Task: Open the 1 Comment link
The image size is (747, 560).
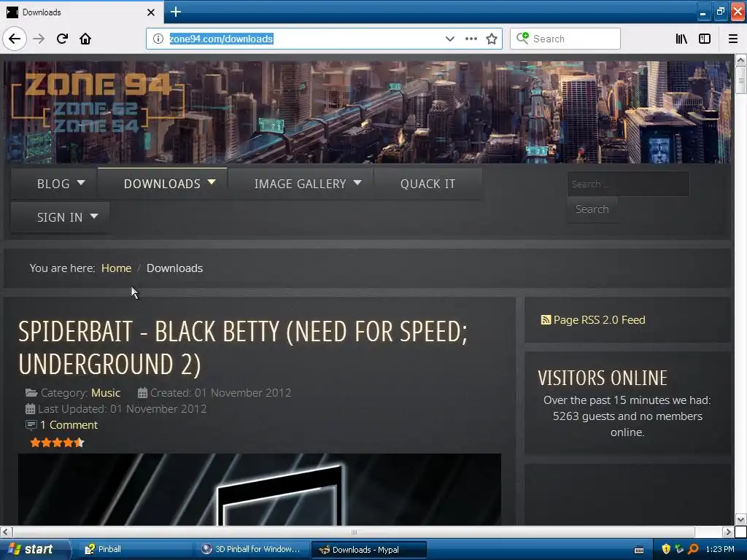Action: click(x=69, y=425)
